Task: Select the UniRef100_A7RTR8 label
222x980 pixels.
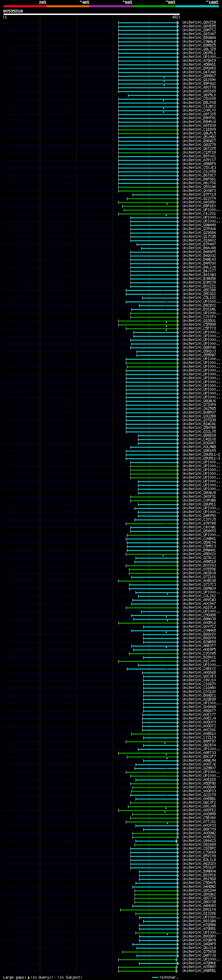Action: coord(199,524)
